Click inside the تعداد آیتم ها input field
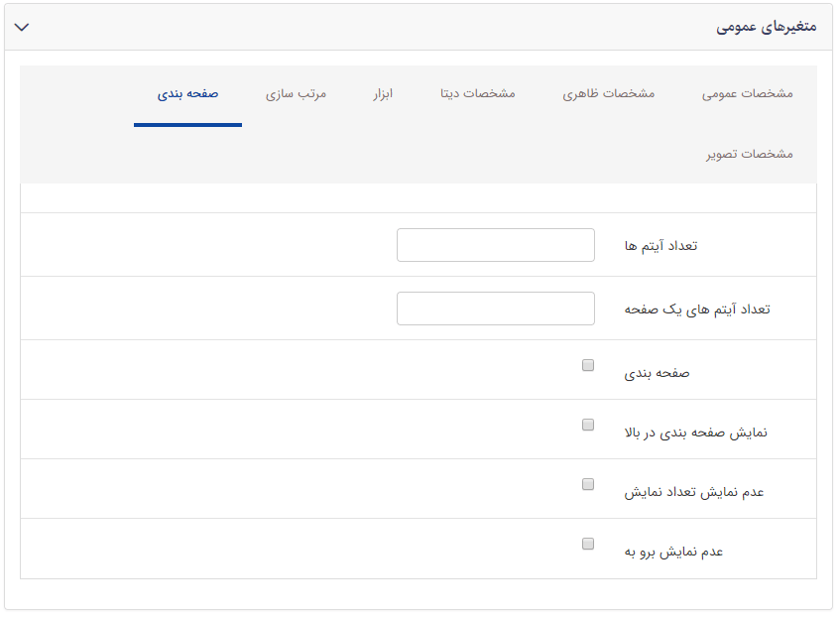840x619 pixels. coord(495,244)
